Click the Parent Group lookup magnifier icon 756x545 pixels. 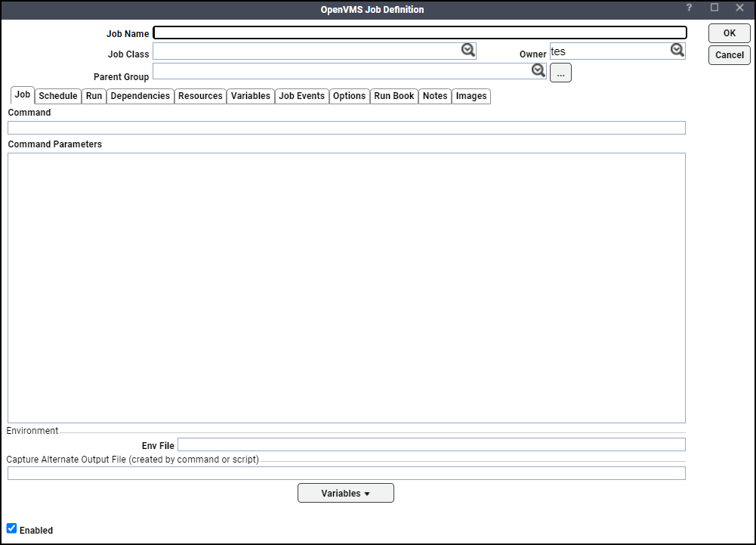[538, 71]
